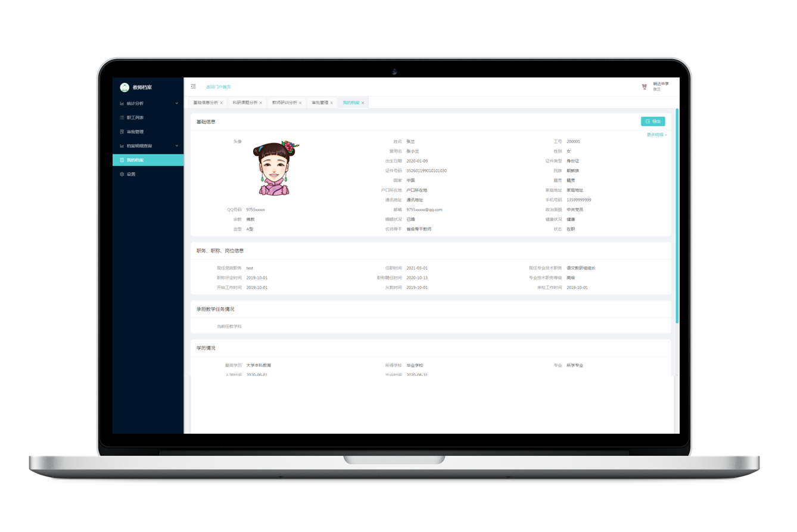Expand the 档案明细查询 menu chevron
Viewport: 797px width, 532px height.
(177, 146)
